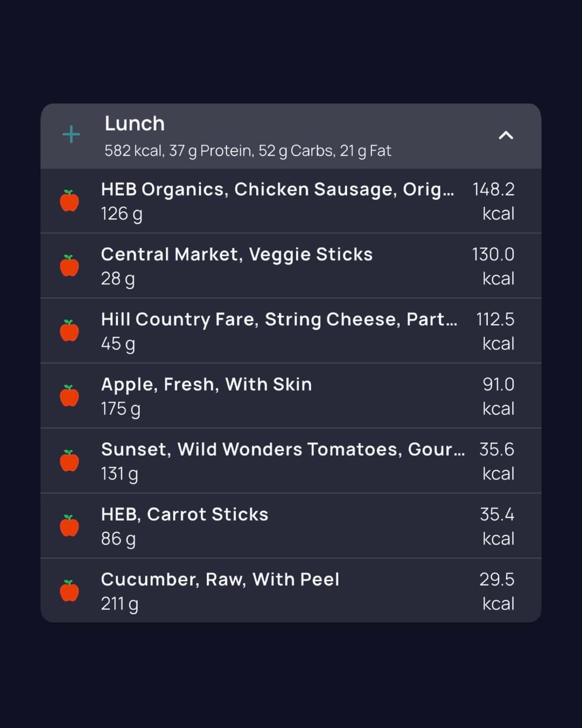Click the apple icon beside Sunset Wild Wonders Tomatoes
This screenshot has width=582, height=728.
[70, 461]
